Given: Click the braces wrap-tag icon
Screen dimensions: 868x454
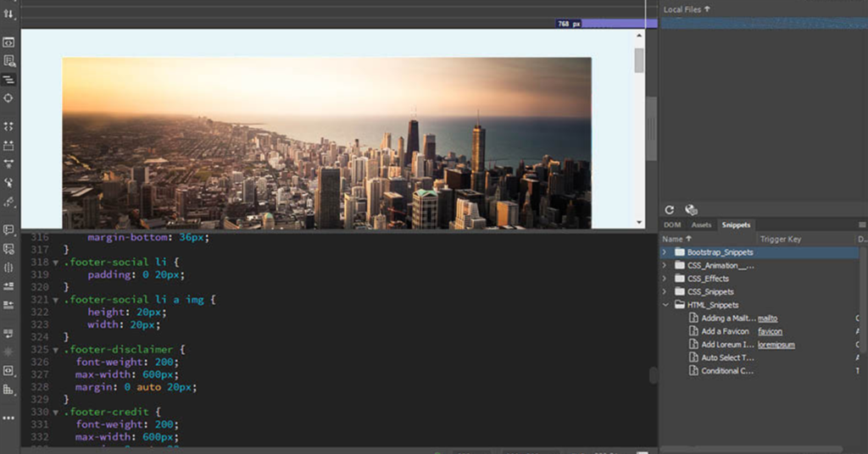Looking at the screenshot, I should coord(8,268).
